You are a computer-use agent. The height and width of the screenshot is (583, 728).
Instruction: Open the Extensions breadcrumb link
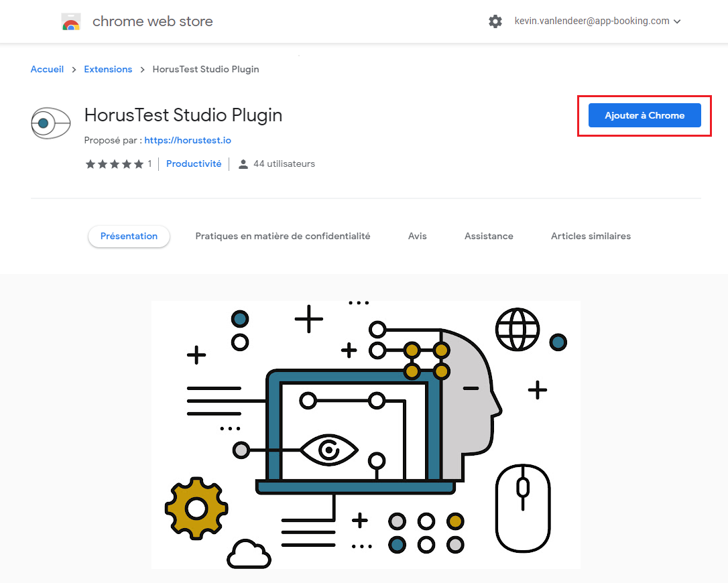pos(108,69)
